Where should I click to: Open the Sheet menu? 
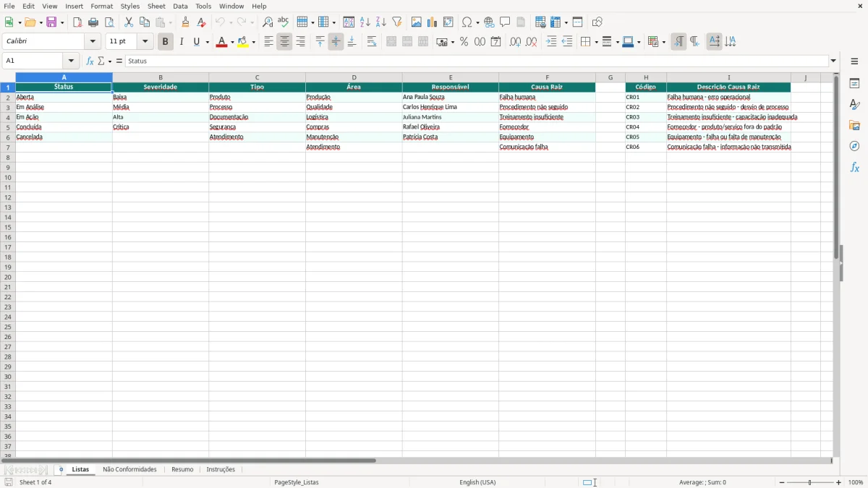point(156,6)
